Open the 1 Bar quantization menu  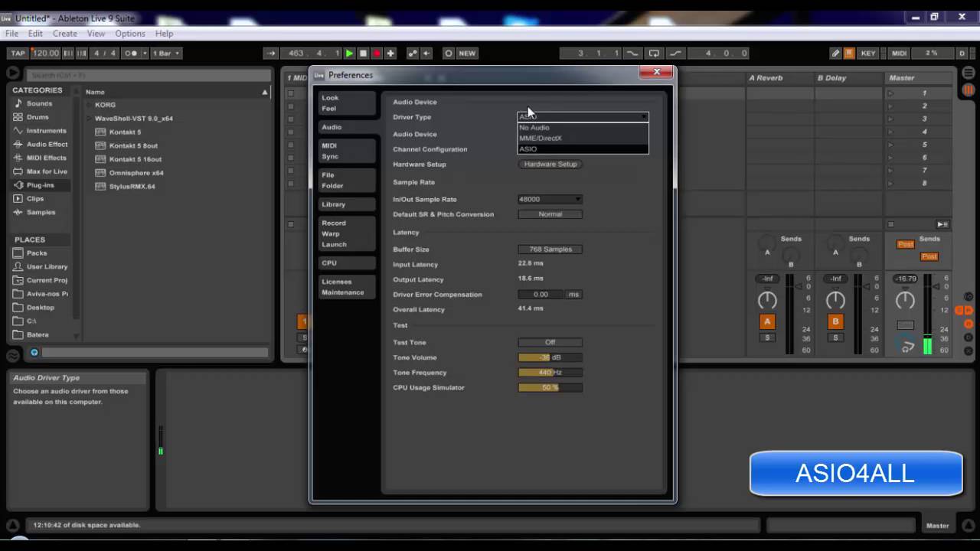tap(165, 54)
